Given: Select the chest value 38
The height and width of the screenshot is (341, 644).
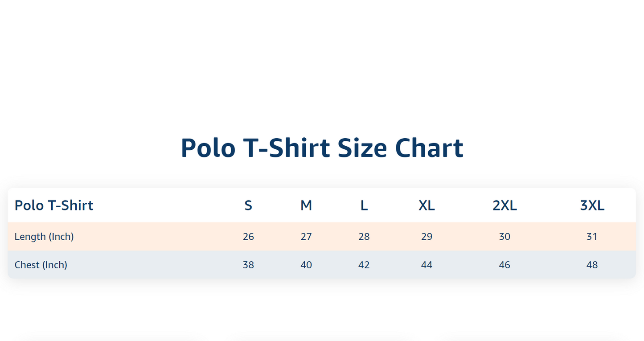Looking at the screenshot, I should point(248,265).
